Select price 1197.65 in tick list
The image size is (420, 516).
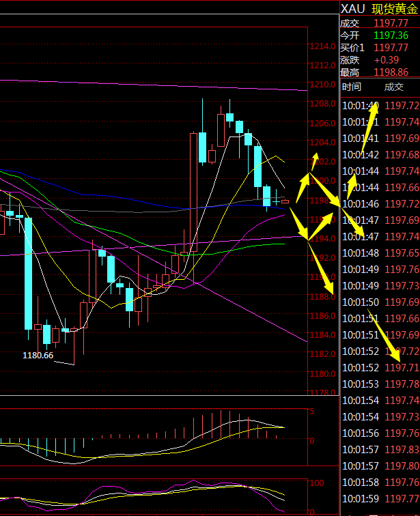tap(402, 253)
